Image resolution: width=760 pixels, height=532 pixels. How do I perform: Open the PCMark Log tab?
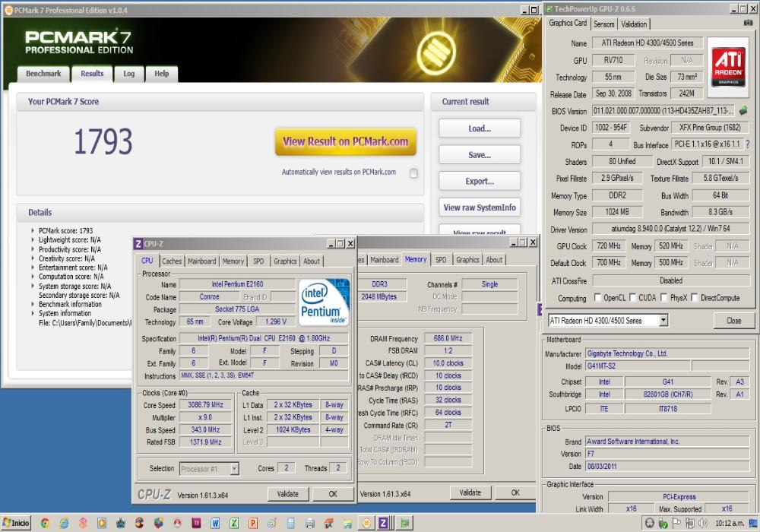tap(129, 74)
